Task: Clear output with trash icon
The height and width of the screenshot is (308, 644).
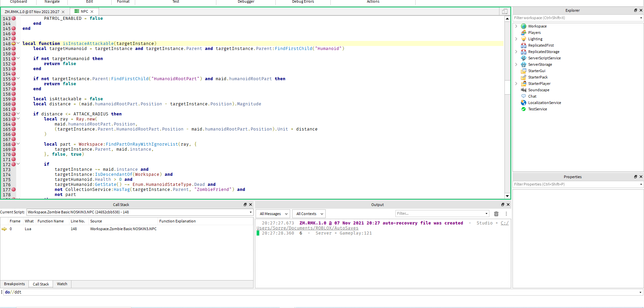Action: [496, 214]
